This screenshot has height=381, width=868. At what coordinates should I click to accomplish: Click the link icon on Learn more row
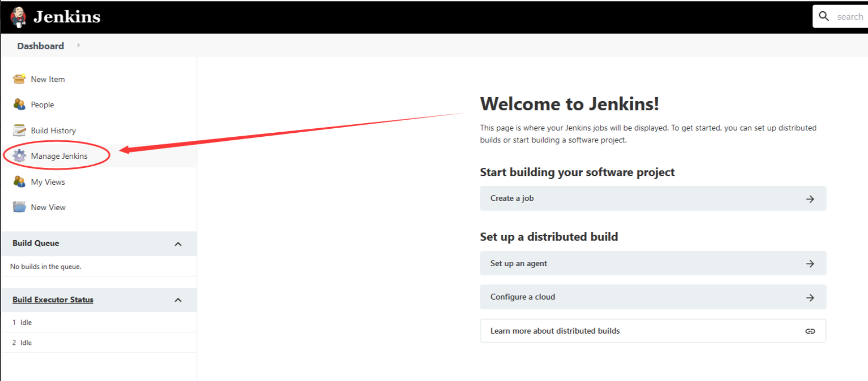[810, 331]
